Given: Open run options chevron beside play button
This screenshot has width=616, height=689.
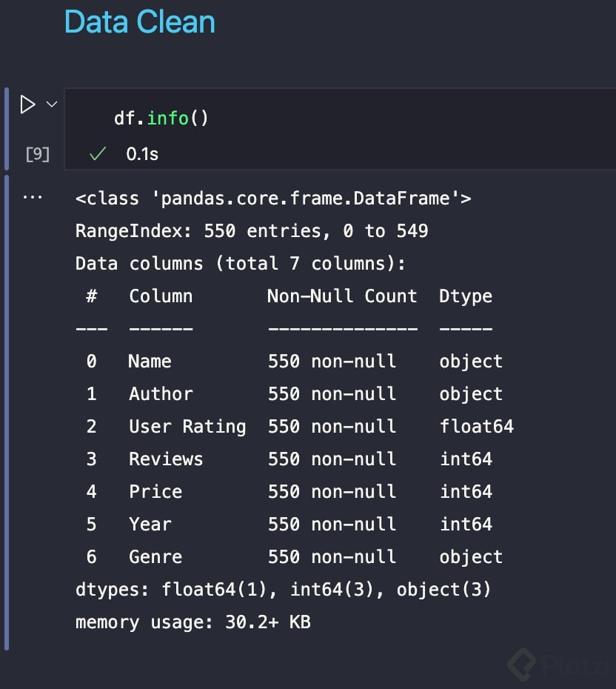Looking at the screenshot, I should (51, 104).
